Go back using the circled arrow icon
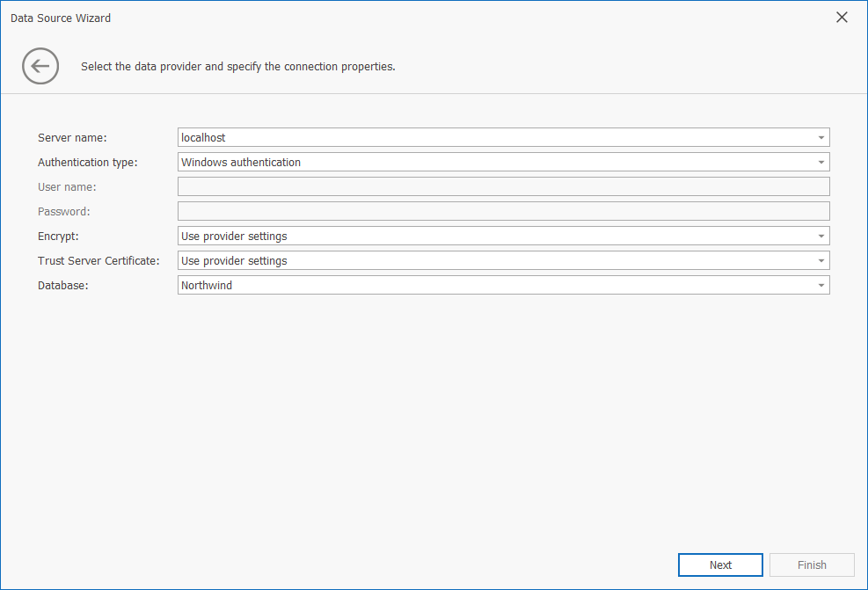 click(x=40, y=66)
